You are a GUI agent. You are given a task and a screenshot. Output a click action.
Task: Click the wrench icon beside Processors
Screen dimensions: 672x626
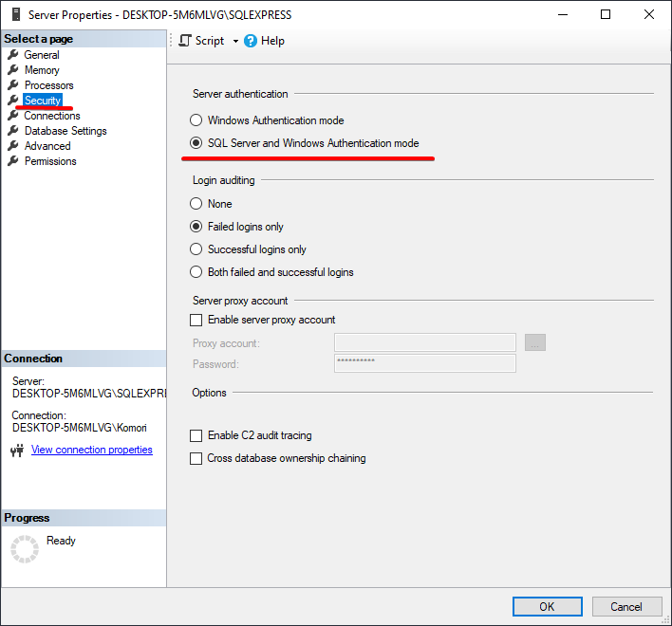[x=13, y=85]
